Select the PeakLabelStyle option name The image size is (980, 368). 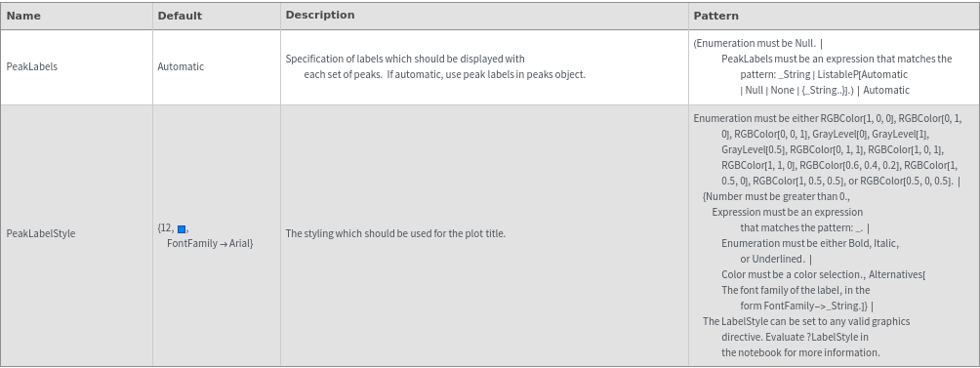point(41,233)
